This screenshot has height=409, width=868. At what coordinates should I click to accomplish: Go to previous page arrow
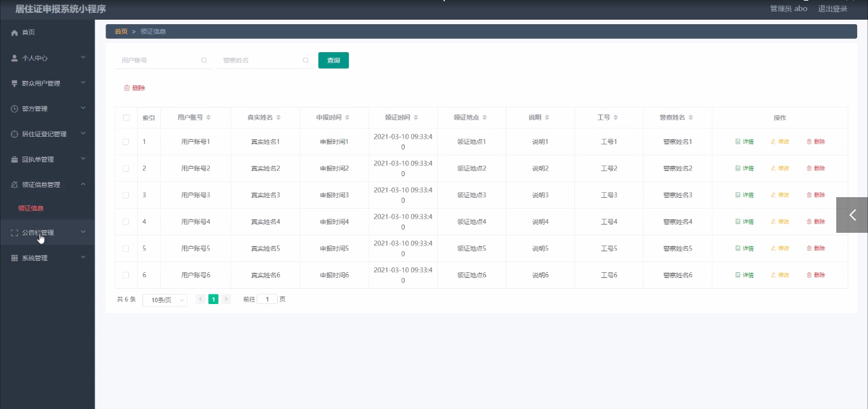(201, 299)
